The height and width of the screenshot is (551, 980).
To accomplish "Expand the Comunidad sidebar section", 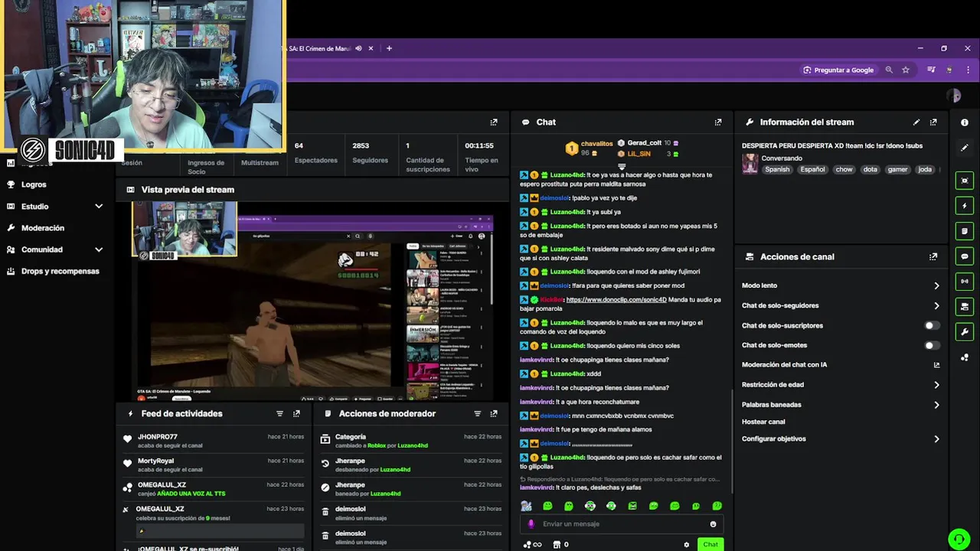I will pyautogui.click(x=99, y=249).
